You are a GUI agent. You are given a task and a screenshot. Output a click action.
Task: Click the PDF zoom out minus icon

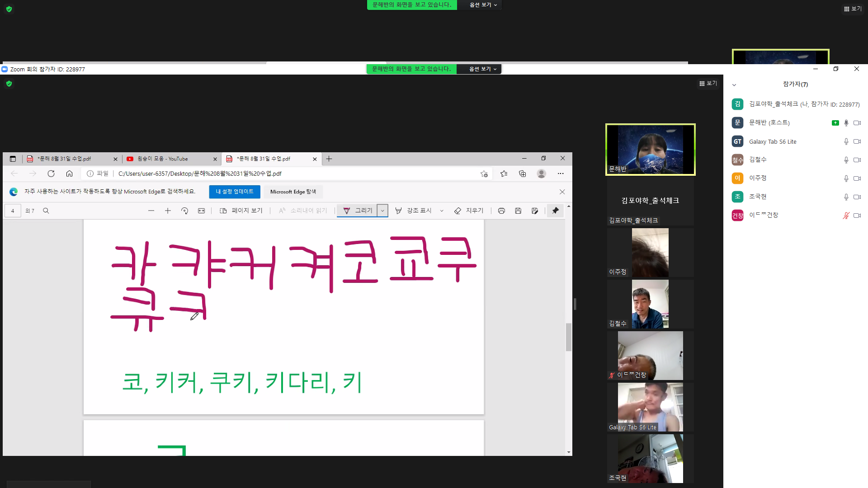click(151, 211)
